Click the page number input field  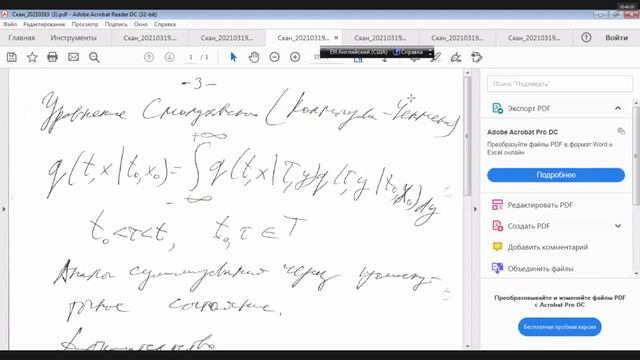(x=191, y=57)
